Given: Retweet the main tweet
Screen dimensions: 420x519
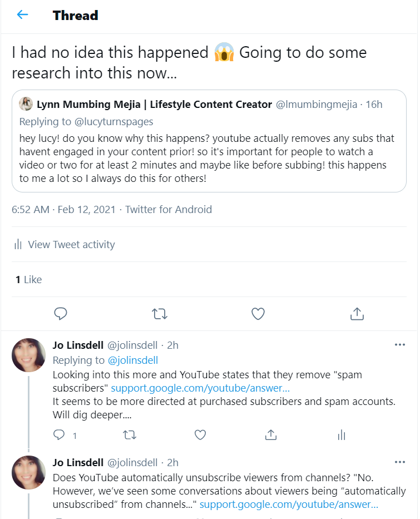Looking at the screenshot, I should [160, 314].
